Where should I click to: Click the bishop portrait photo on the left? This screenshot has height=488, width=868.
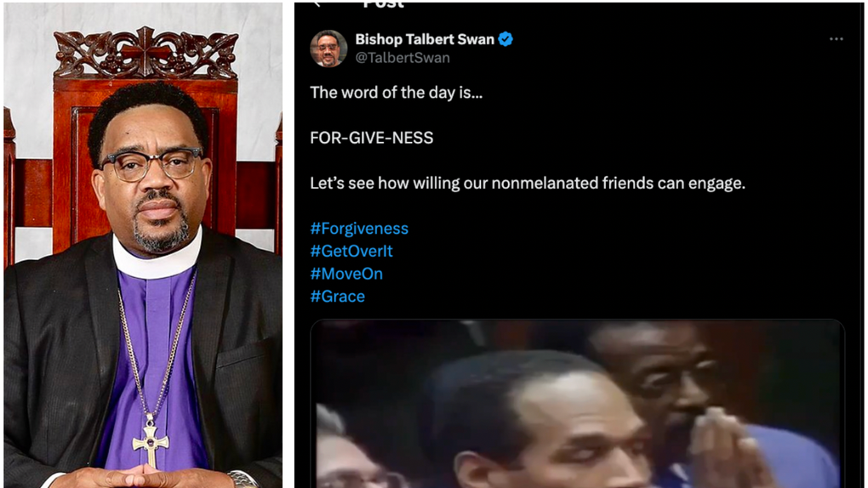(x=143, y=245)
